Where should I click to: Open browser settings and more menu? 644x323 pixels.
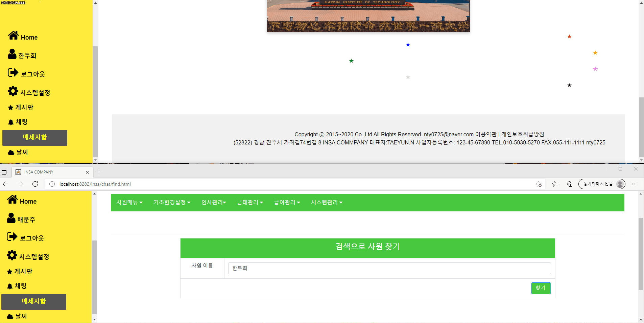click(x=634, y=184)
